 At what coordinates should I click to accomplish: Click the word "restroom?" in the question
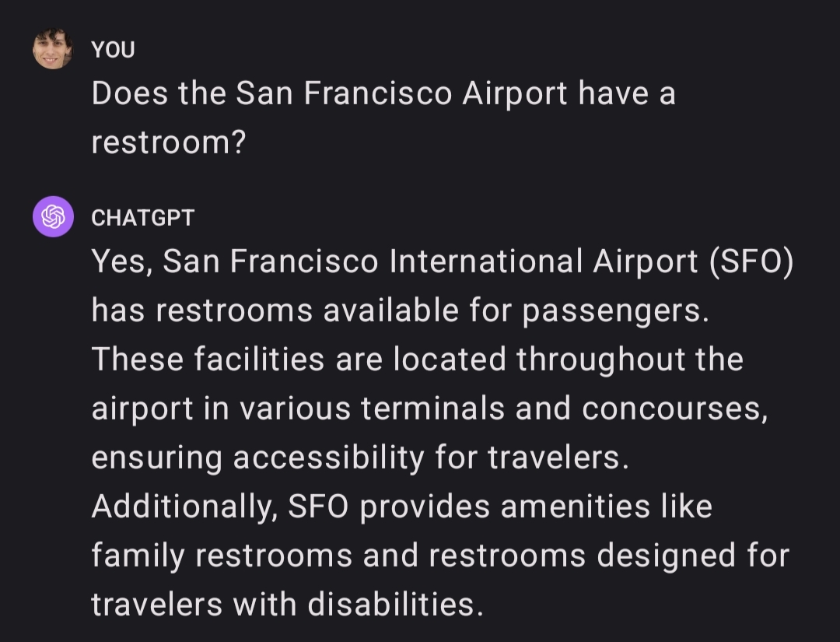[168, 142]
